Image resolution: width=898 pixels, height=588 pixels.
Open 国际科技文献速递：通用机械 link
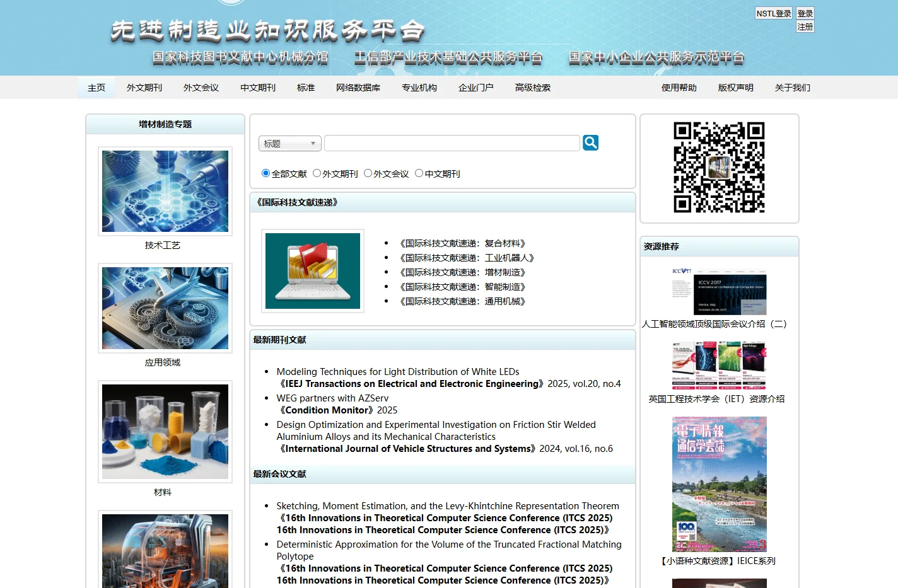point(463,301)
